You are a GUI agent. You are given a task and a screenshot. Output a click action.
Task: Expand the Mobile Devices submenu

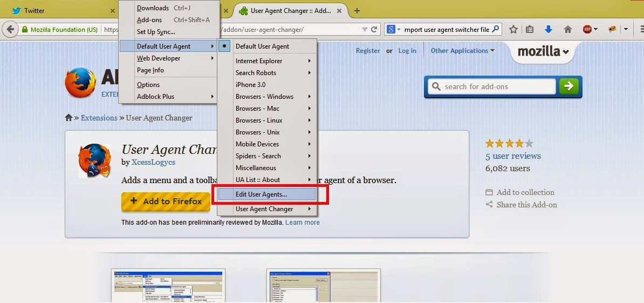[x=267, y=144]
